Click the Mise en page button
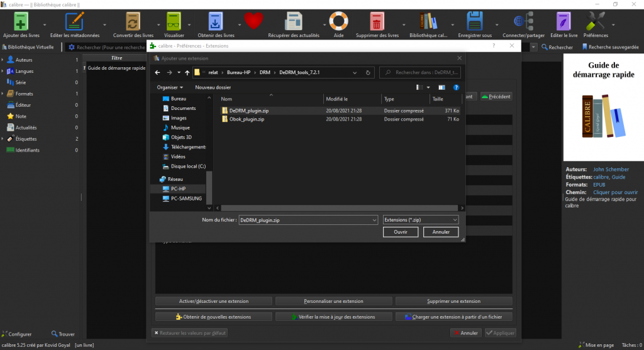Image resolution: width=644 pixels, height=350 pixels. click(596, 345)
